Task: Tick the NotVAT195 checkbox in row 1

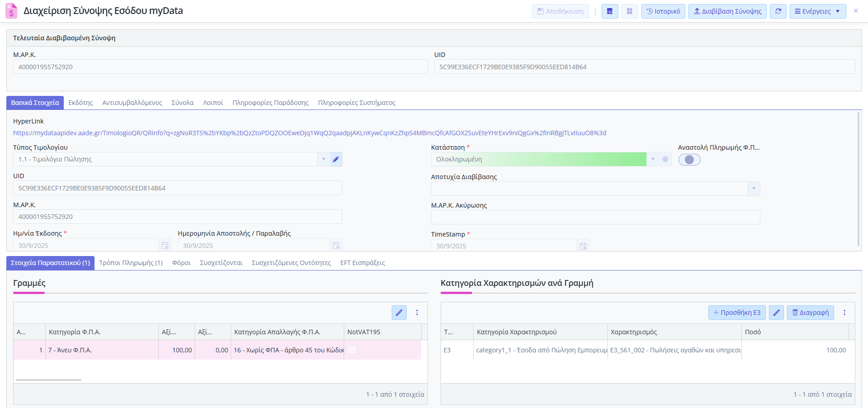Action: coord(352,350)
